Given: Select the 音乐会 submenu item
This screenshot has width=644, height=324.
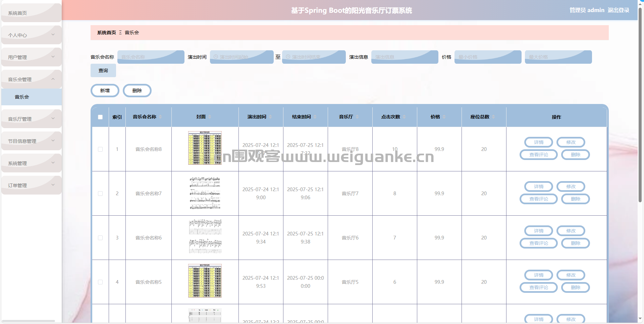Looking at the screenshot, I should 32,97.
